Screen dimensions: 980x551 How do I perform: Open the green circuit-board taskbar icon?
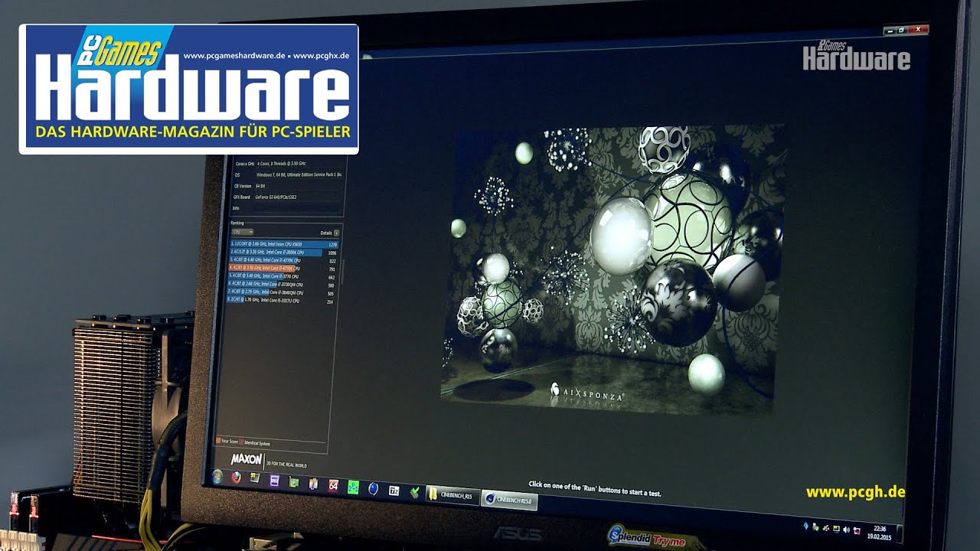coord(294,482)
